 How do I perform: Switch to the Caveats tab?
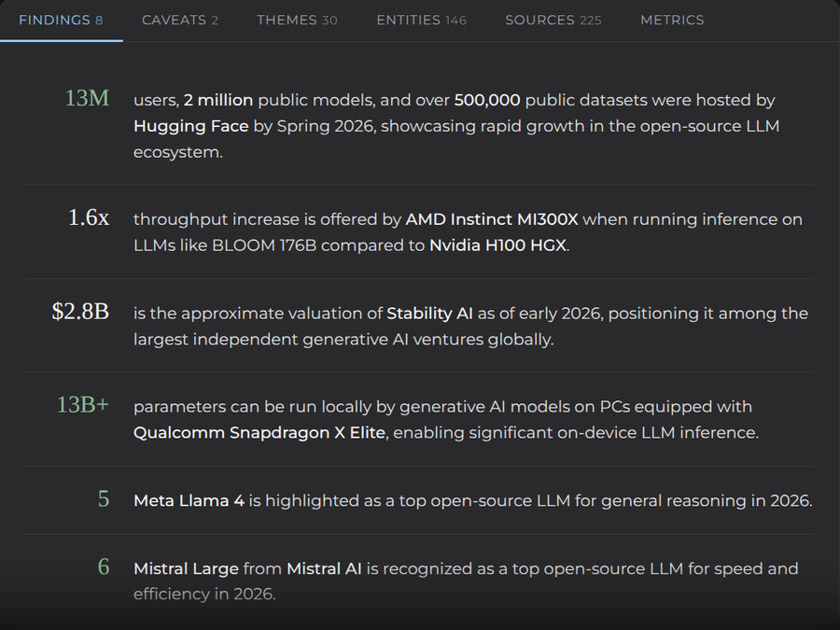(x=180, y=21)
